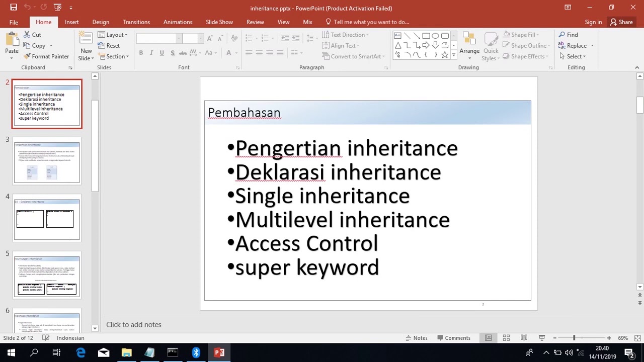Open the Insert tab
The image size is (644, 362).
pyautogui.click(x=71, y=22)
